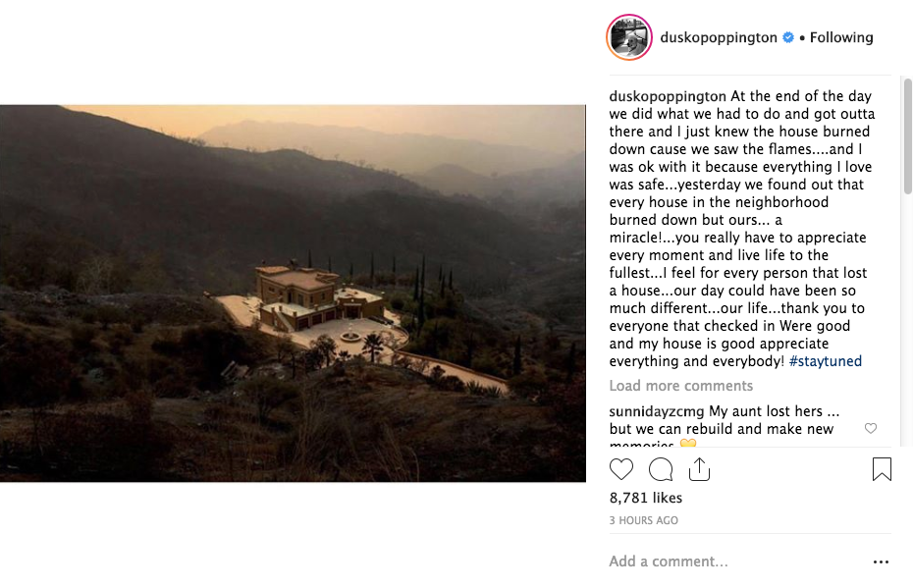Like the post with the heart icon
913x588 pixels.
pyautogui.click(x=621, y=469)
